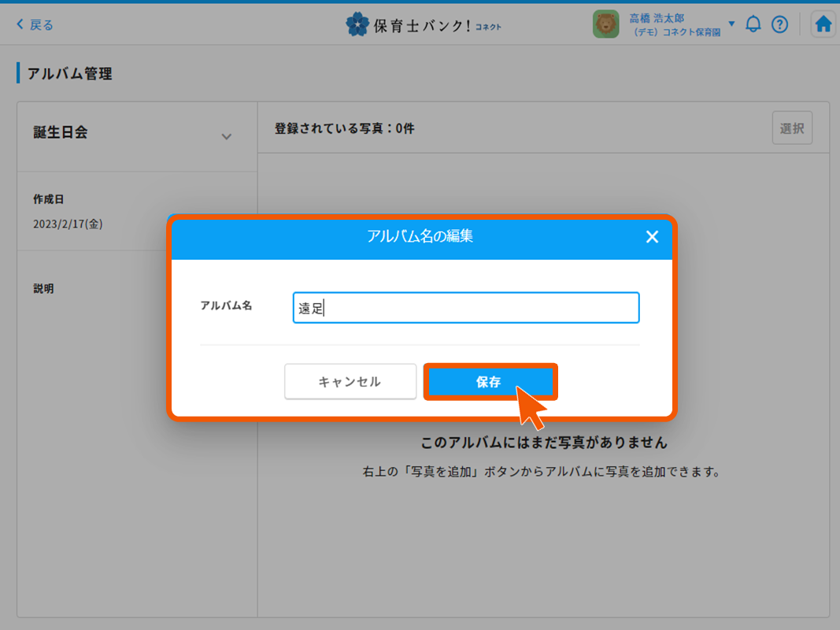Click the home icon in the header
This screenshot has width=840, height=630.
point(823,24)
